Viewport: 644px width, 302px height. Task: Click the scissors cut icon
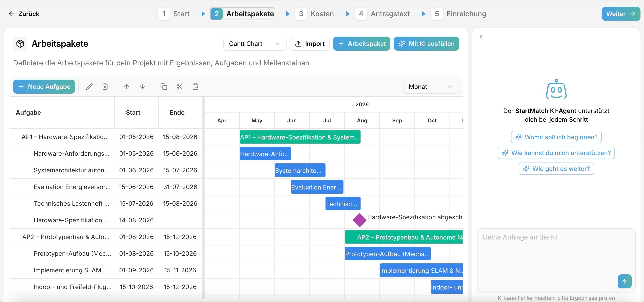[x=179, y=87]
